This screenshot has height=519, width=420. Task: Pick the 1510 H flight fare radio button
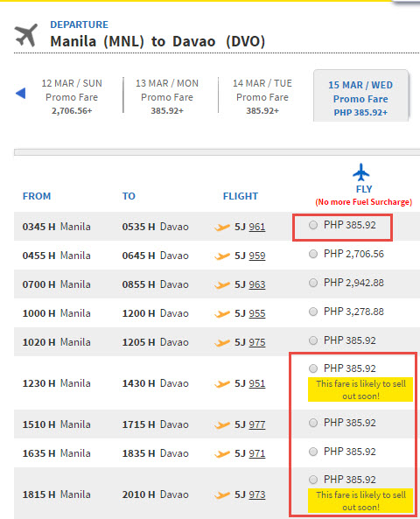(313, 423)
